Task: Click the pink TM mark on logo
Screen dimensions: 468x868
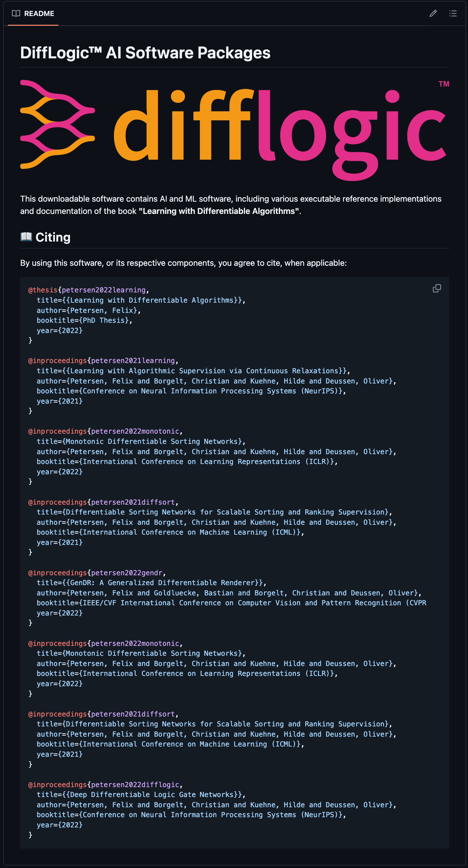Action: pyautogui.click(x=443, y=84)
